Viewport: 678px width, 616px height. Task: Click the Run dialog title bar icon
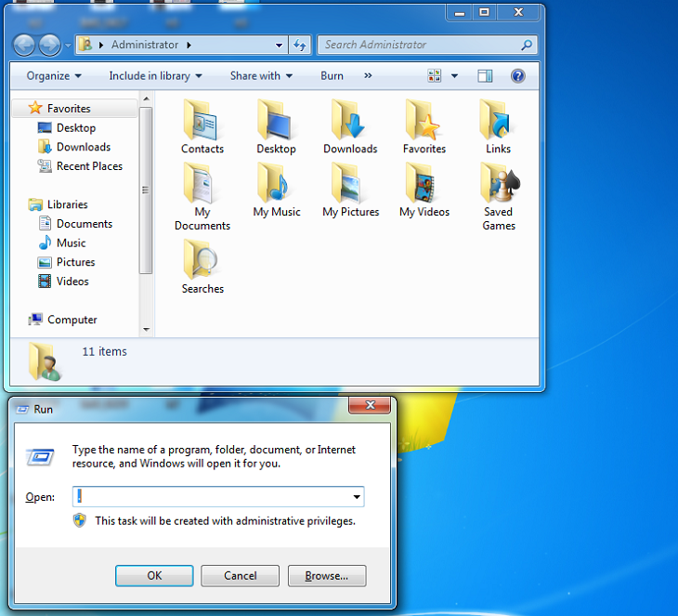[22, 409]
